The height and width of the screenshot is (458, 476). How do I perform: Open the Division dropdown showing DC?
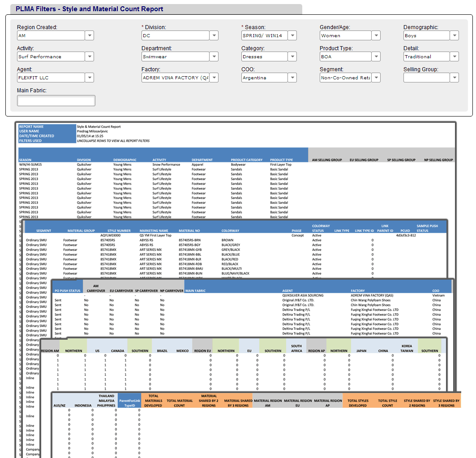pyautogui.click(x=214, y=35)
